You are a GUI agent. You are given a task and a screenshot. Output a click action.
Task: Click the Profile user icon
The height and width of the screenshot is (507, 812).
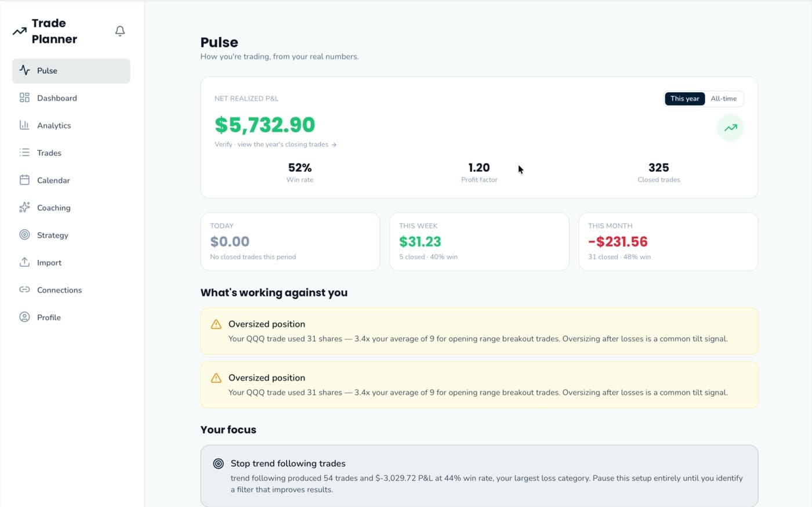pyautogui.click(x=24, y=317)
